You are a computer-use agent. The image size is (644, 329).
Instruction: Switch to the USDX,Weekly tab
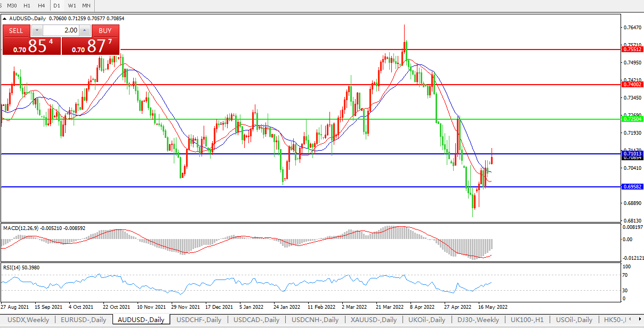pyautogui.click(x=28, y=320)
